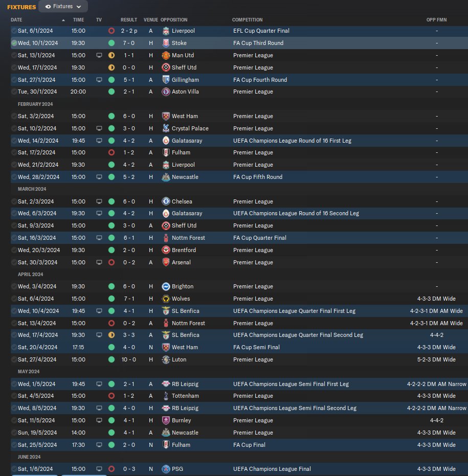This screenshot has width=468, height=476.
Task: Sort by OPP FMN column header
Action: pos(436,20)
